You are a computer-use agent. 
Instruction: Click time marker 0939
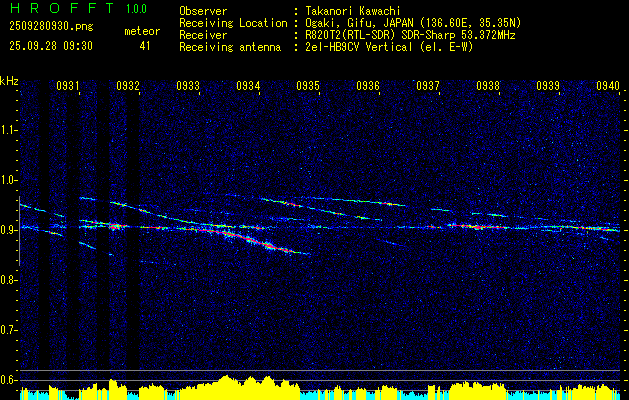click(548, 85)
